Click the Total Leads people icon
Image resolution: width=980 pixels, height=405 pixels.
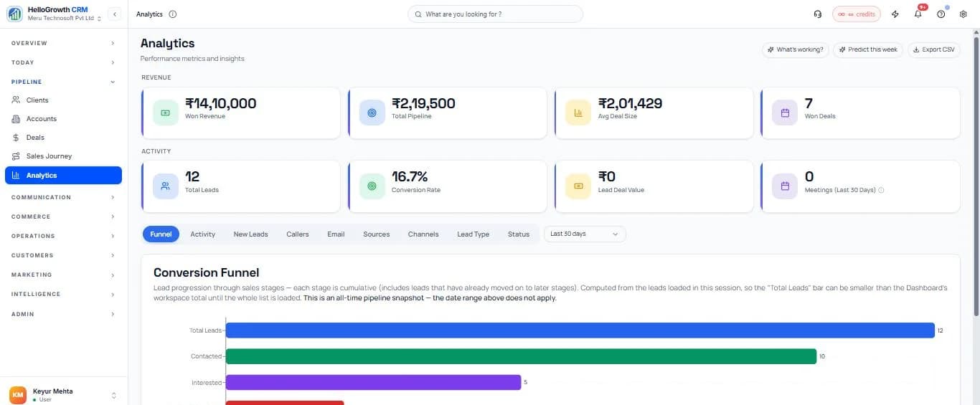(166, 186)
